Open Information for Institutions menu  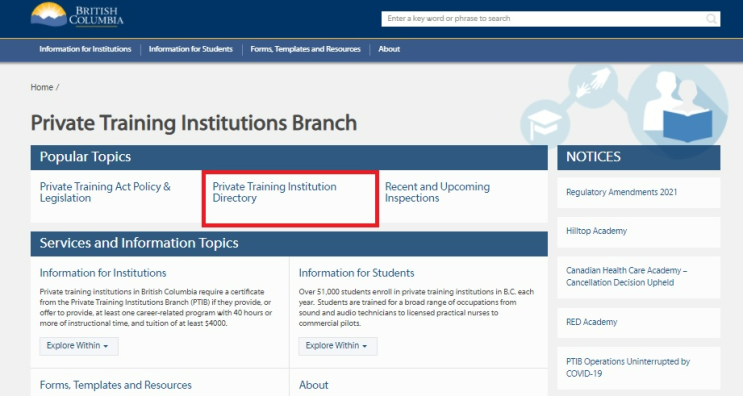tap(85, 49)
